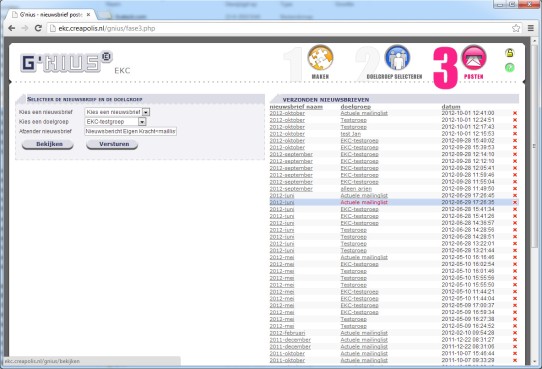
Task: Delete newsletter sent 2012-05-10 11:44:21
Action: (x=515, y=292)
